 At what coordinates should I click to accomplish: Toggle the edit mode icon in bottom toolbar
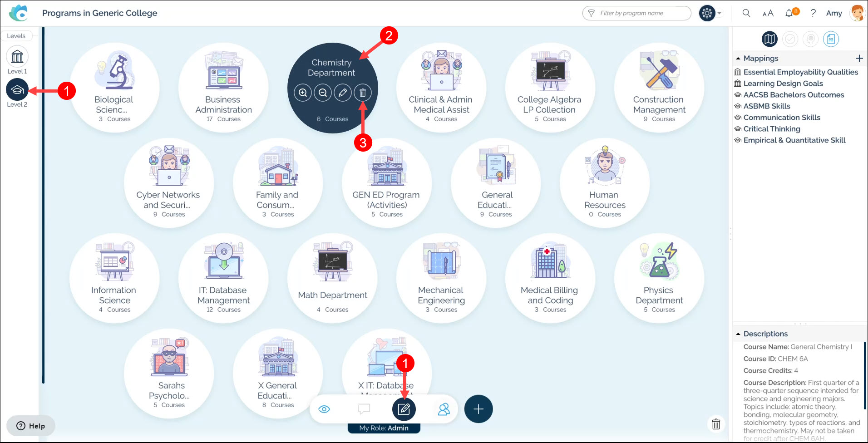(x=404, y=409)
